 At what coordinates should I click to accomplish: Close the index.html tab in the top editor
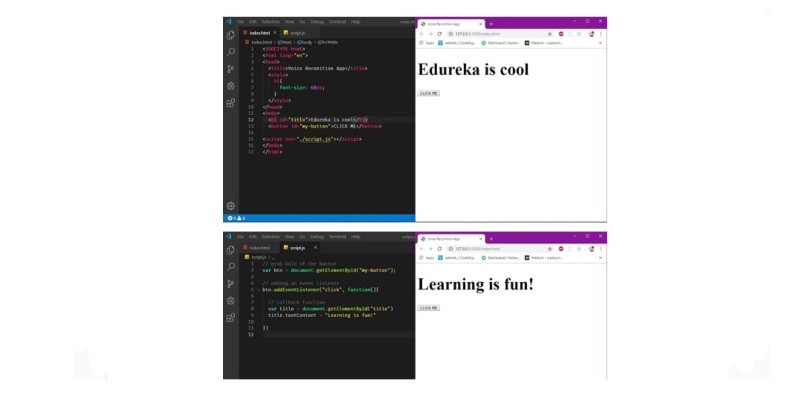tap(274, 33)
